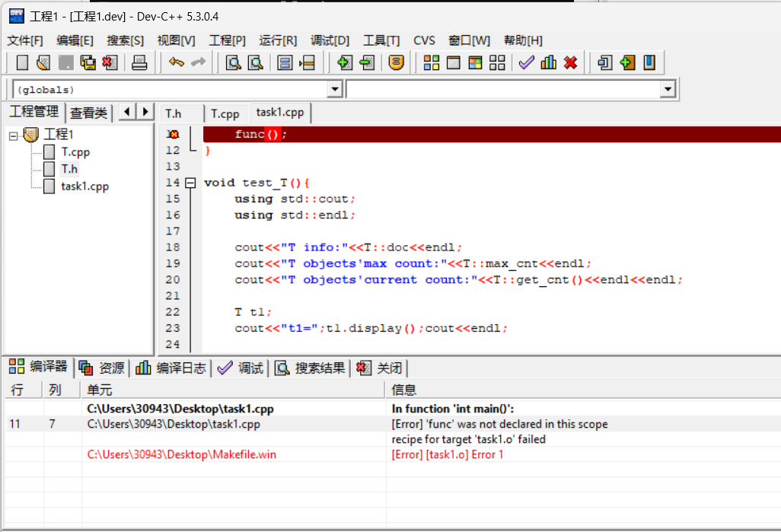
Task: Click the Insert green plus bookmark icon
Action: pos(627,62)
